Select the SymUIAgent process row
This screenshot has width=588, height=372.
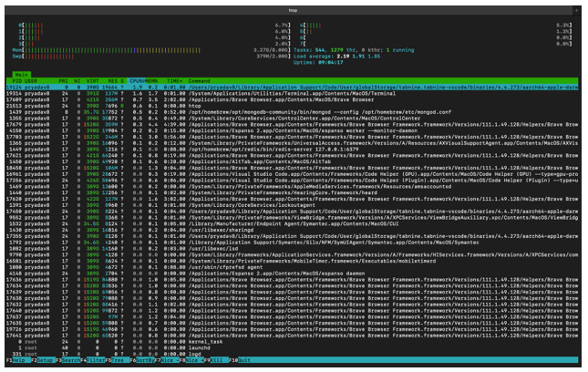coord(292,243)
